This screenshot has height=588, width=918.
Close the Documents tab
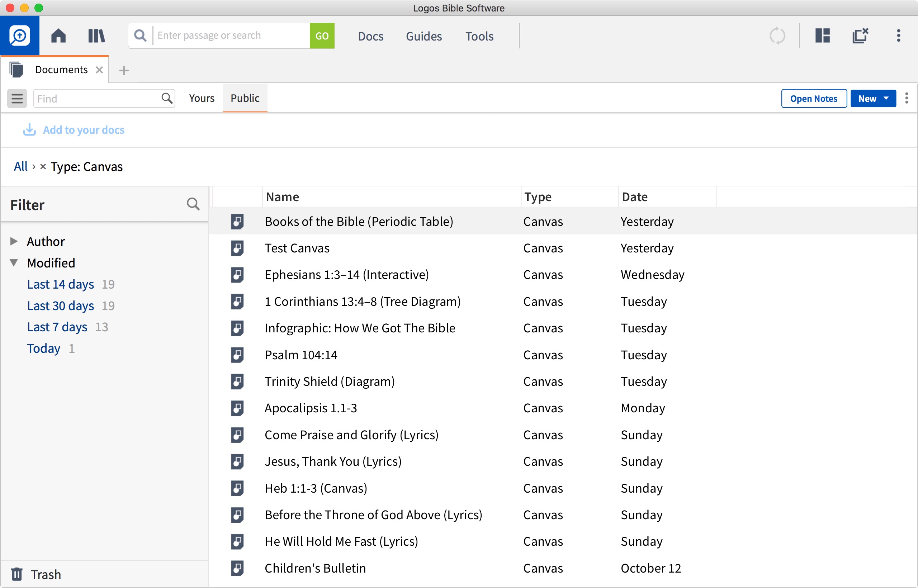click(99, 70)
